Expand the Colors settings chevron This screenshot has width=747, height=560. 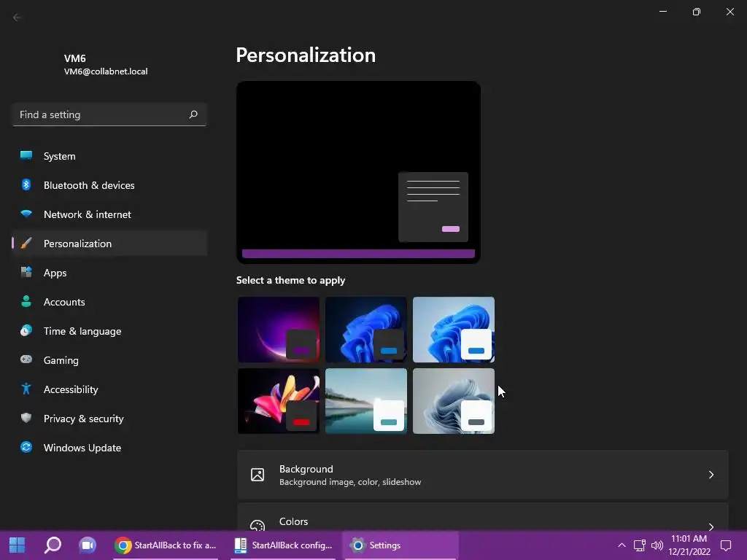(x=711, y=526)
